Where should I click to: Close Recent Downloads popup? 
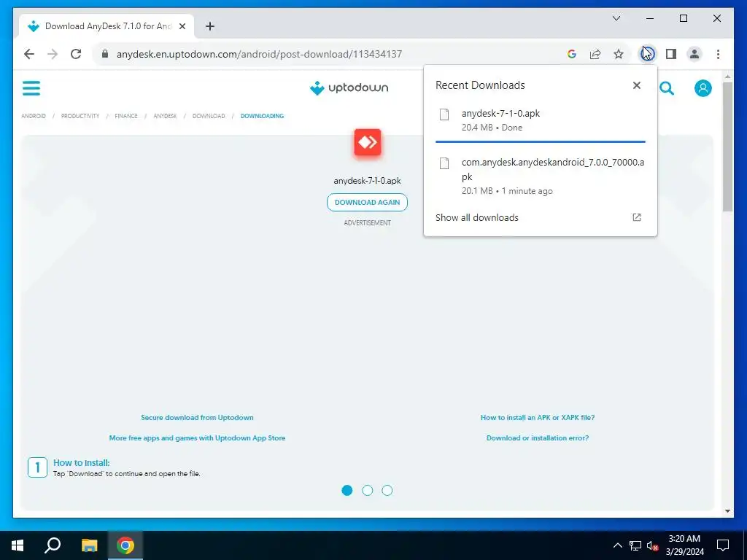(x=636, y=85)
